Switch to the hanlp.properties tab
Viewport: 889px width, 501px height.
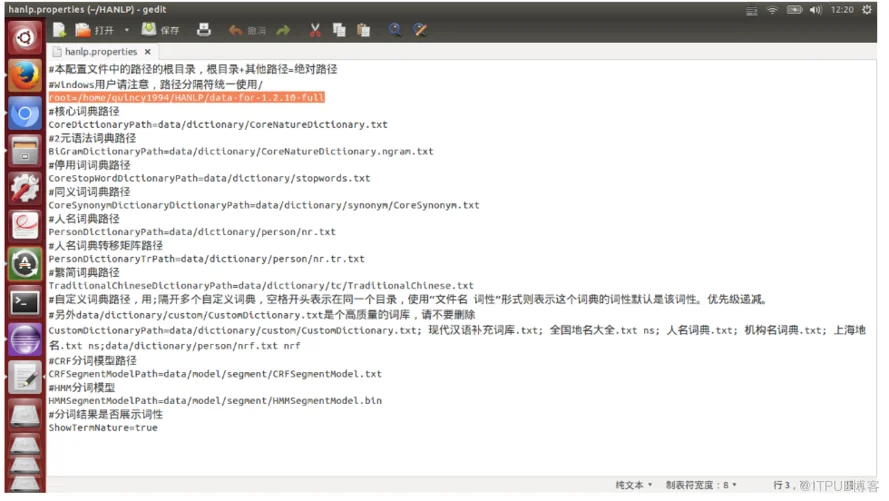click(100, 52)
